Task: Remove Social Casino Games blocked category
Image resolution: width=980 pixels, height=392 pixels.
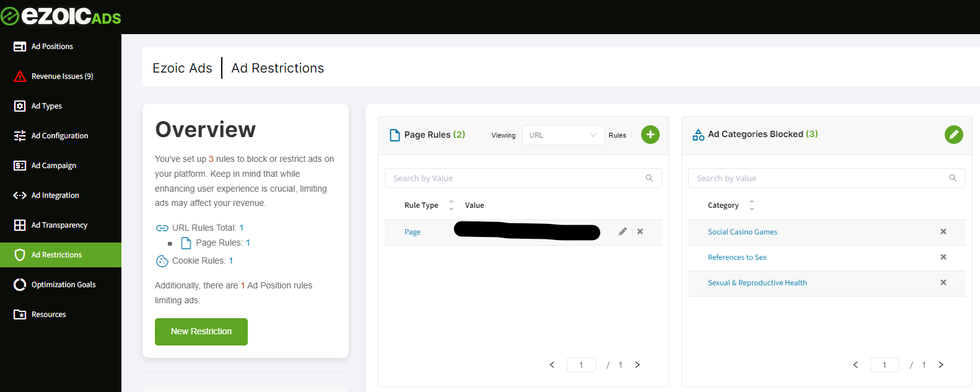Action: 943,232
